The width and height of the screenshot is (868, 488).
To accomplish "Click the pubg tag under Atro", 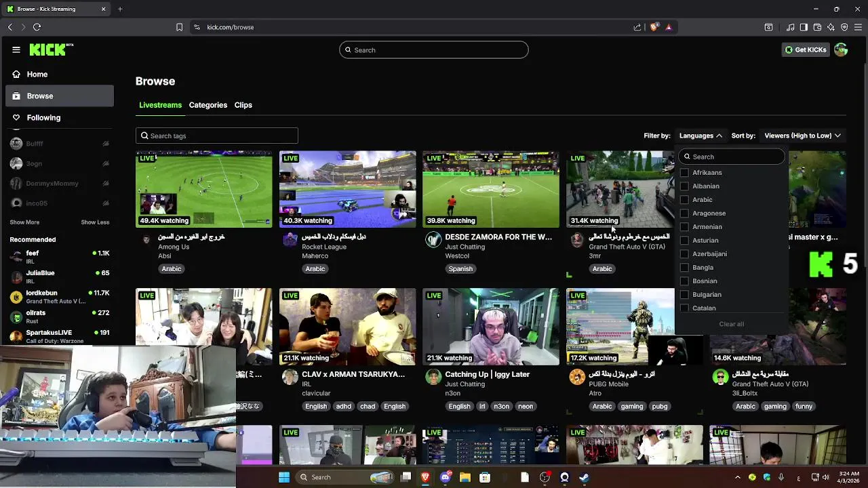I will pos(660,407).
